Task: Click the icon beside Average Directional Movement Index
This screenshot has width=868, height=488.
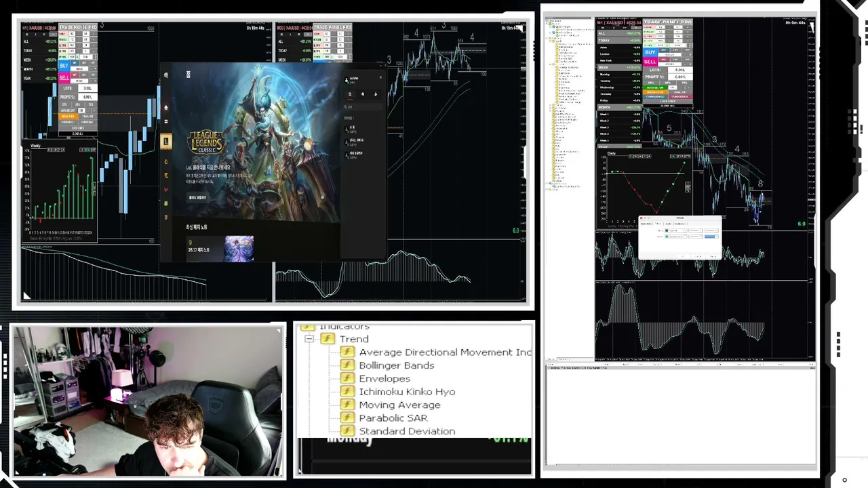Action: pos(347,352)
